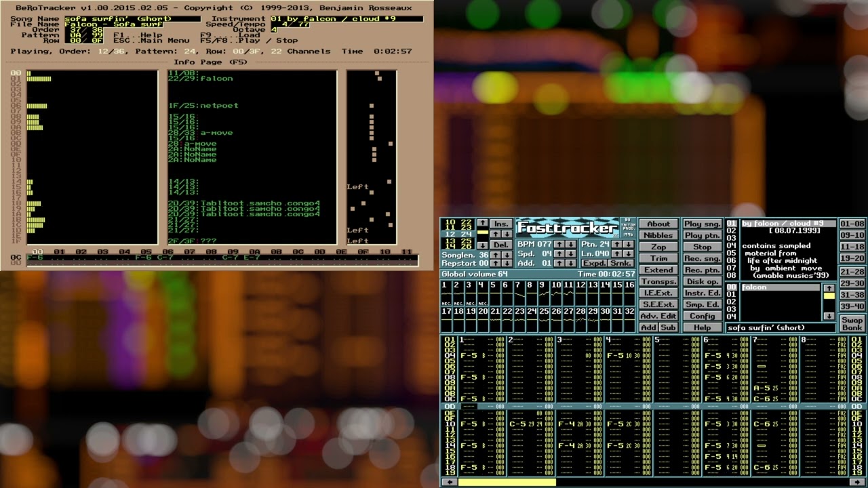The image size is (868, 488).
Task: Click the Sub button
Action: (x=669, y=327)
